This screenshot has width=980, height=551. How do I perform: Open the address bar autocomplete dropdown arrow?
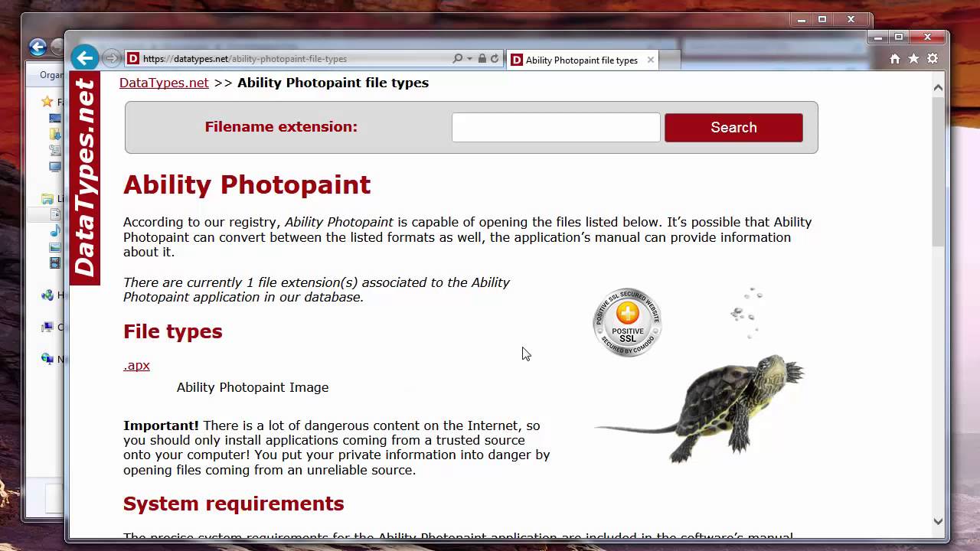(x=469, y=59)
